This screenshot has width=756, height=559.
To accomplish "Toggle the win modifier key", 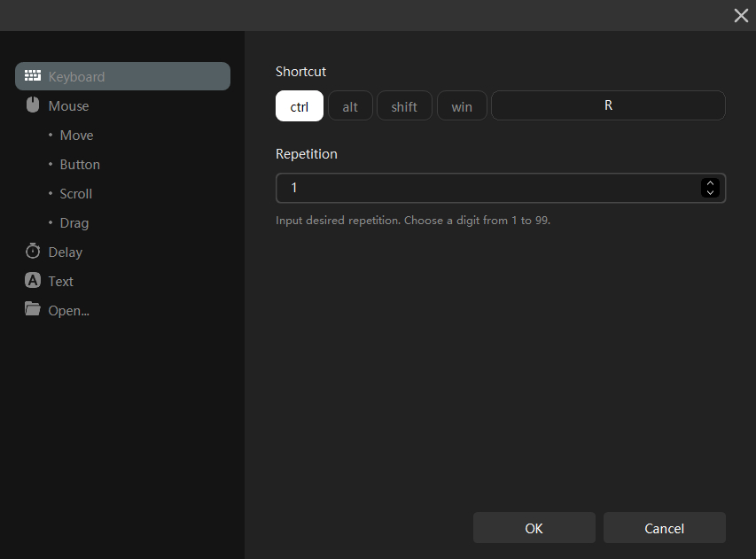I will 462,106.
